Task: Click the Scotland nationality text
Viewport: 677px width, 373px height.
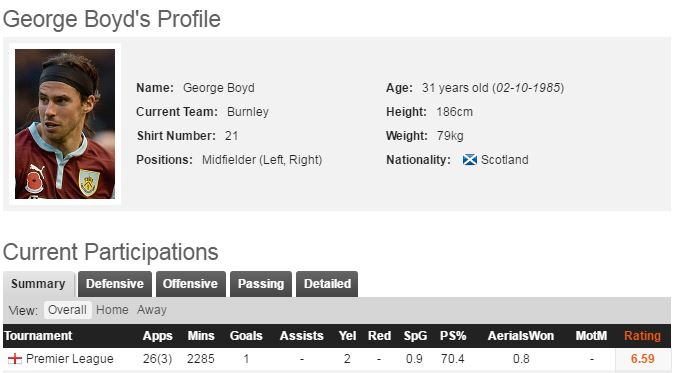Action: click(505, 160)
